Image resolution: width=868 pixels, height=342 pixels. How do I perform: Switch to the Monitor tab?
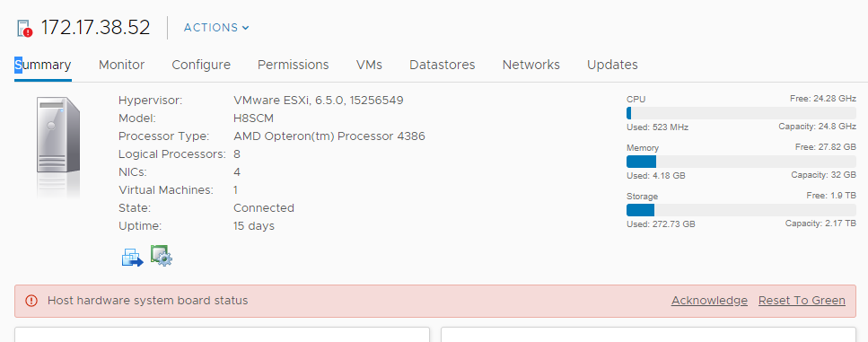coord(122,65)
